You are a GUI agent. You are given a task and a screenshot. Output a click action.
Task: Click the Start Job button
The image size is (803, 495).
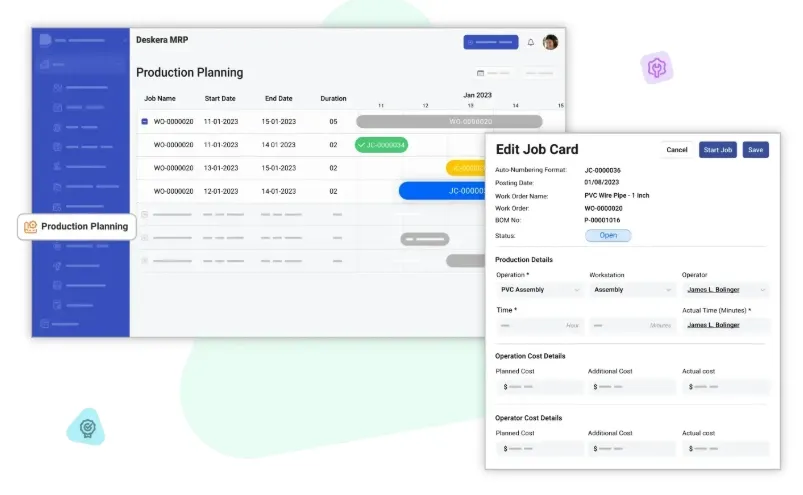click(x=717, y=149)
